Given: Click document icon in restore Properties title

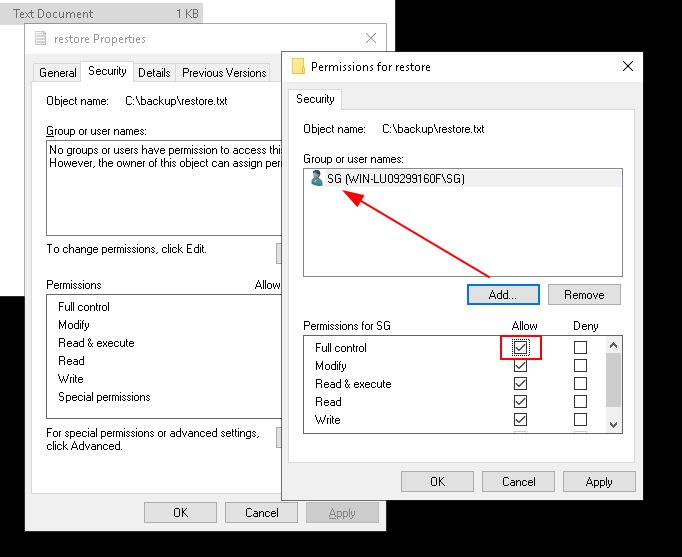Looking at the screenshot, I should [41, 39].
